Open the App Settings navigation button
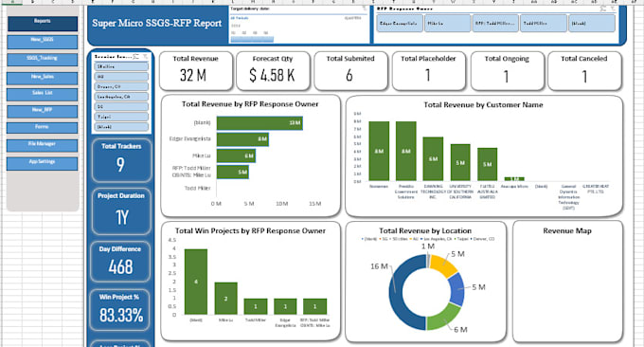 pos(42,163)
